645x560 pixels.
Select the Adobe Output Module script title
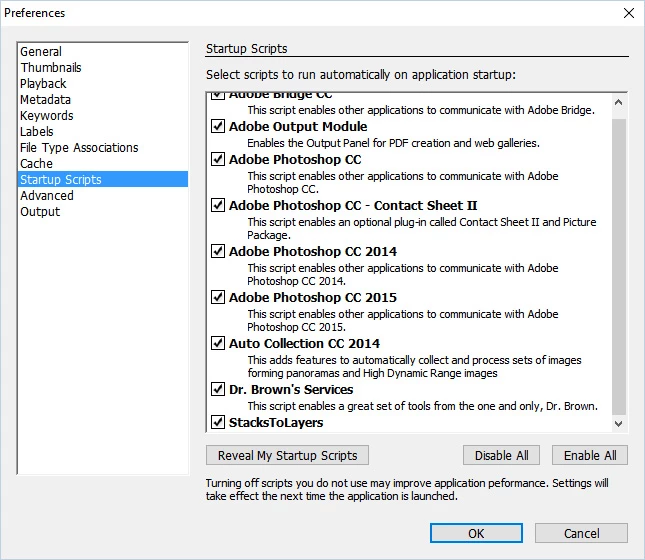(298, 126)
